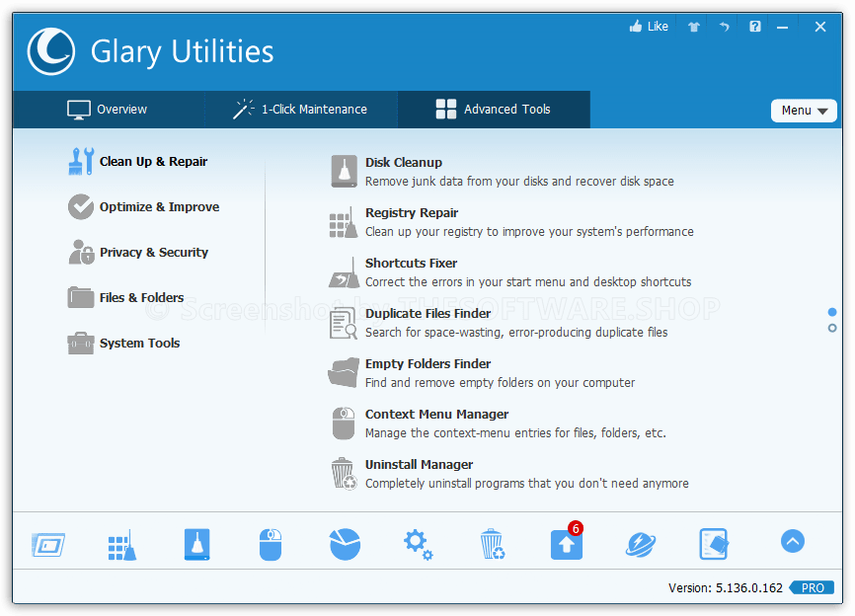This screenshot has height=616, width=855.
Task: Click the restore undo arrow icon
Action: 724,27
